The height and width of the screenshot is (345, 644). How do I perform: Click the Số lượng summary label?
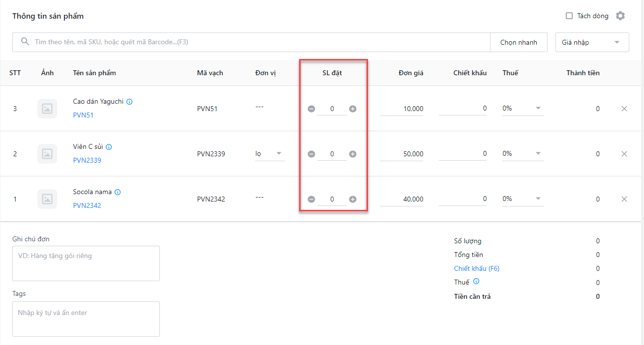467,241
